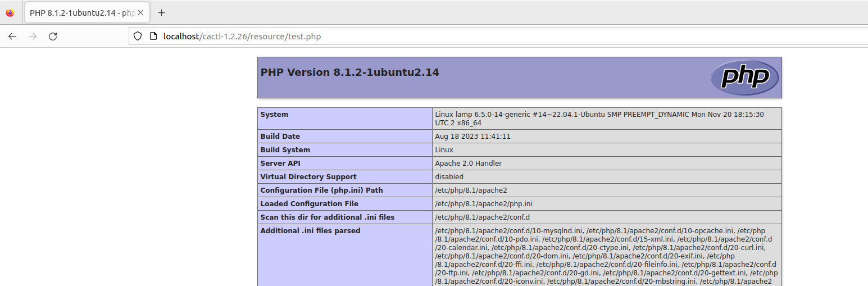
Task: Click Scan this dir for additional .ini files
Action: (328, 217)
